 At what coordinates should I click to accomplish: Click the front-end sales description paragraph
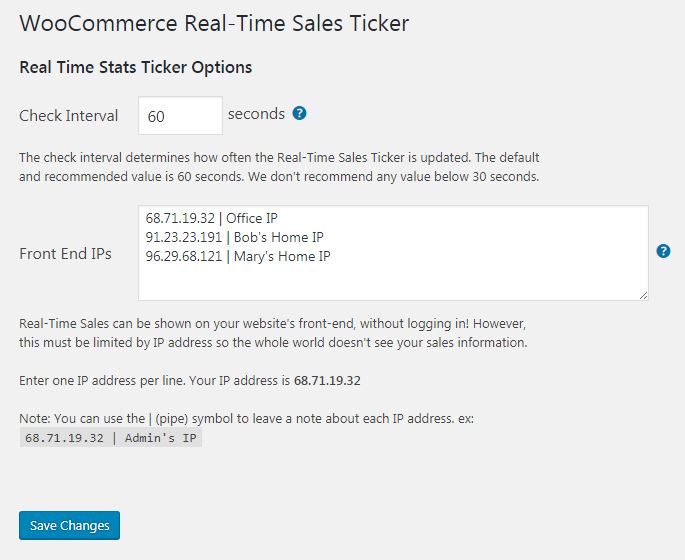[273, 333]
